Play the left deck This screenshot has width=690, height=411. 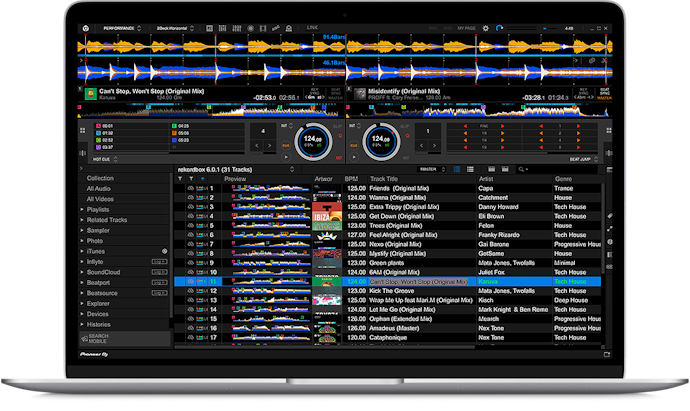click(286, 157)
